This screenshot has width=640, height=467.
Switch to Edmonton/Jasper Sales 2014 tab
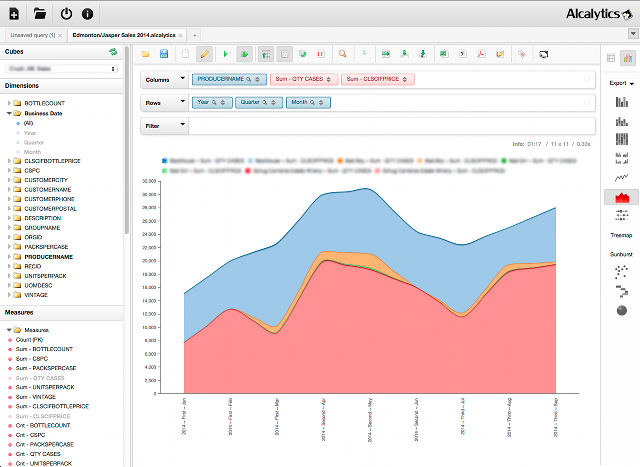(x=124, y=35)
